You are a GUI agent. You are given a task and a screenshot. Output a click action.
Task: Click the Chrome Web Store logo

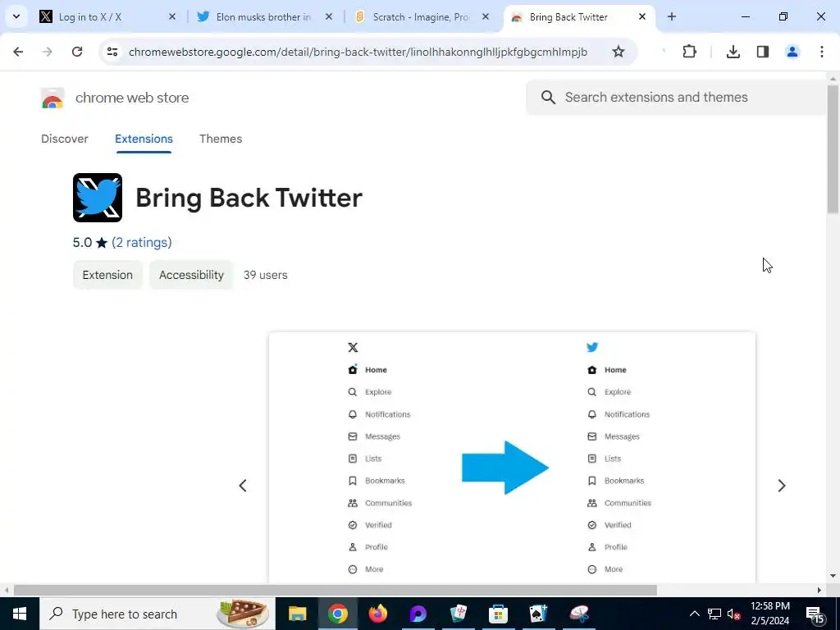click(x=52, y=98)
